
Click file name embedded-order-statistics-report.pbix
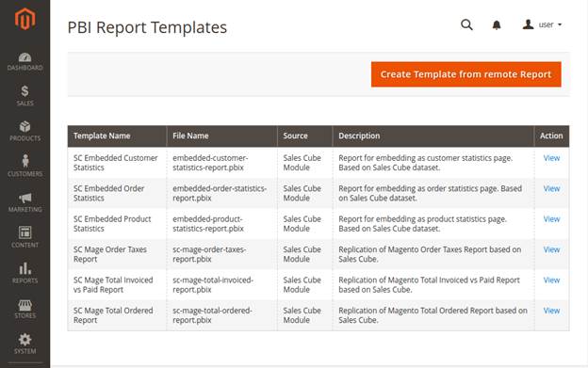(220, 193)
